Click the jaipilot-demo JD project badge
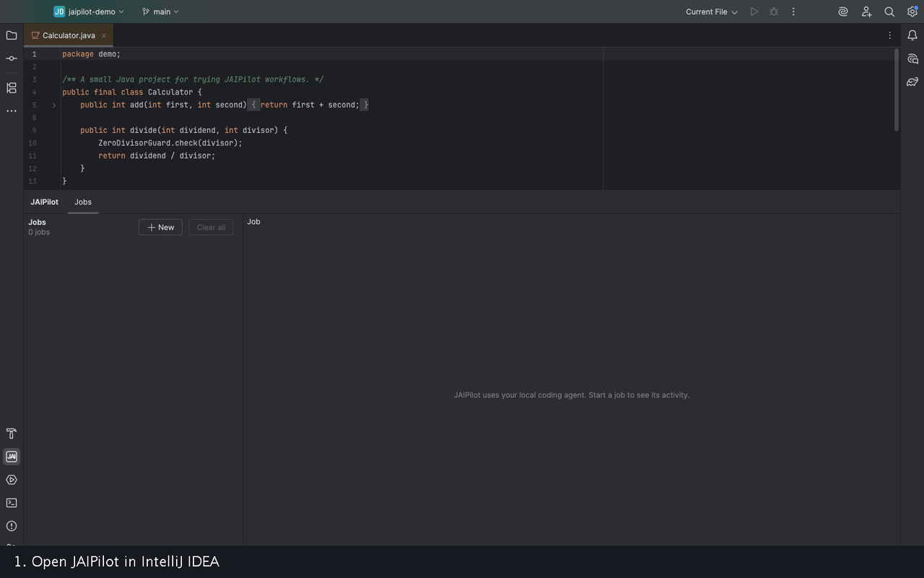The width and height of the screenshot is (924, 578). click(59, 12)
